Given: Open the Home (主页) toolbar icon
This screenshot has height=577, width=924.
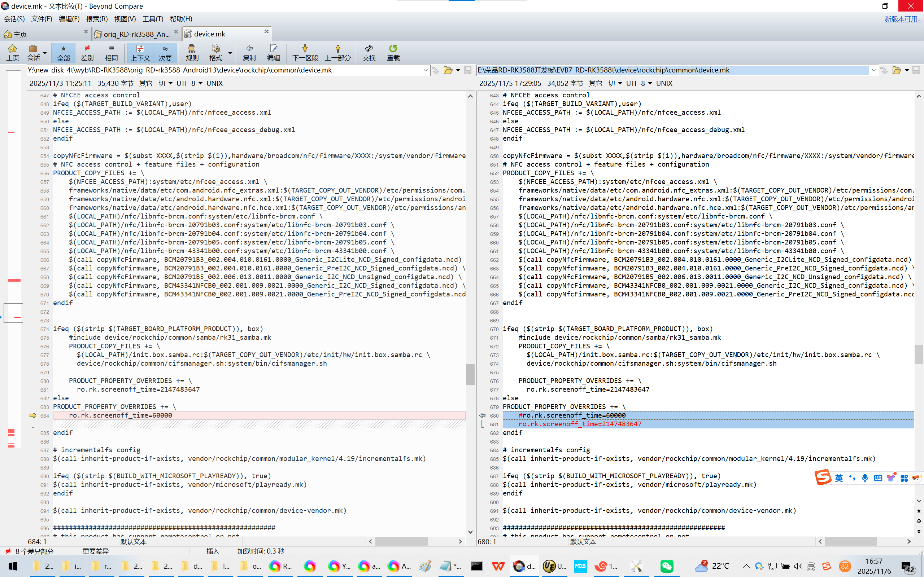Looking at the screenshot, I should point(12,52).
